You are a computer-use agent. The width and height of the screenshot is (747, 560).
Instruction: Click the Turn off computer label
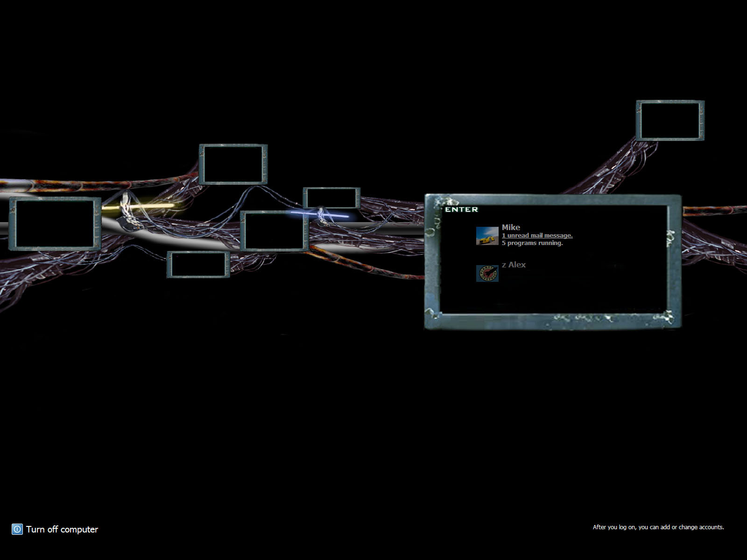pos(62,529)
